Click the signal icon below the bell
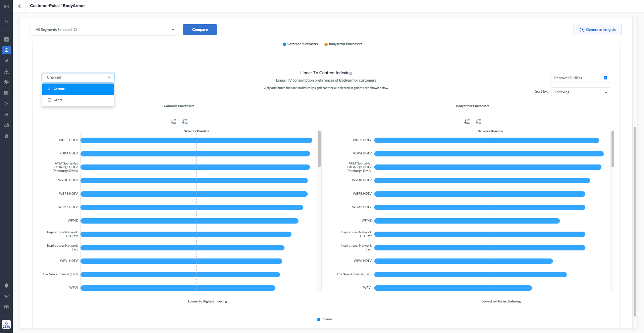 (6, 296)
